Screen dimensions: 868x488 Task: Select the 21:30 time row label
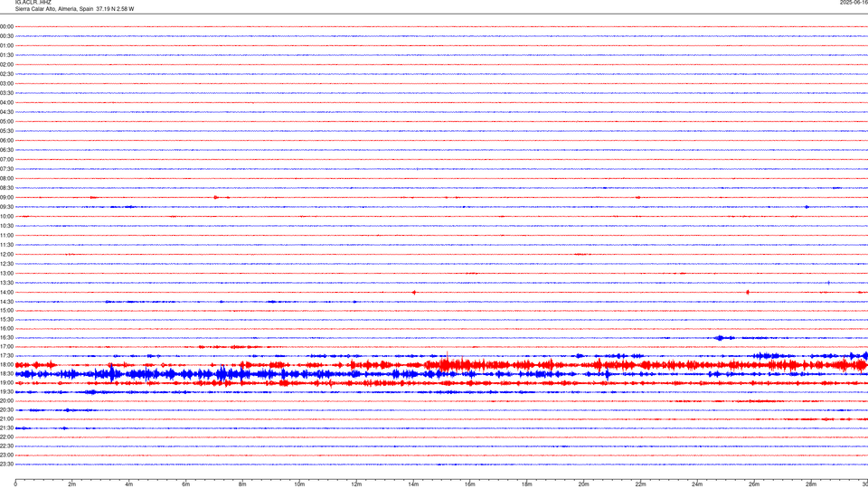click(x=6, y=427)
